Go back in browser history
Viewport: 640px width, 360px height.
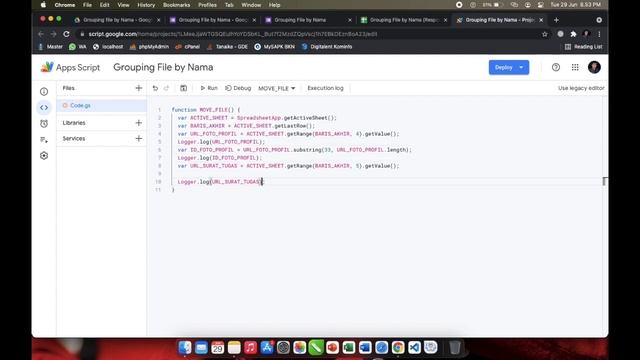[x=41, y=34]
